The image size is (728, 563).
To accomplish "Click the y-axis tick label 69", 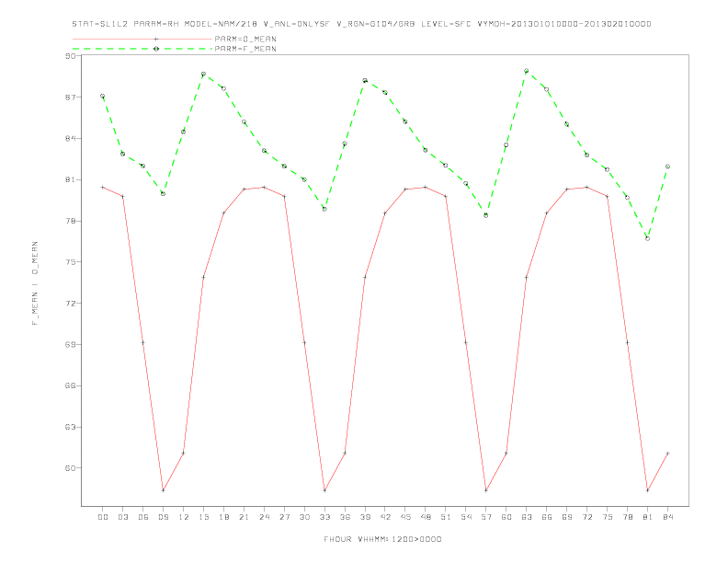I will coord(71,345).
